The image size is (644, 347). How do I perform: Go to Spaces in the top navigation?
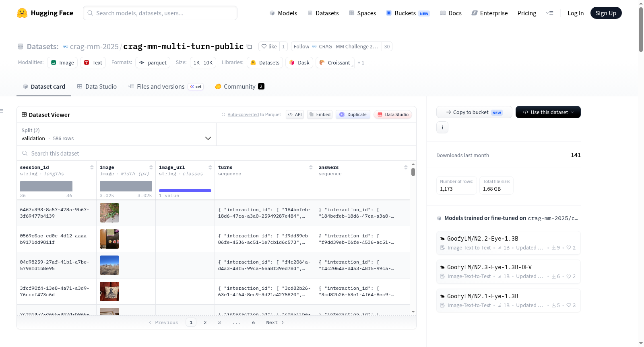coord(362,13)
